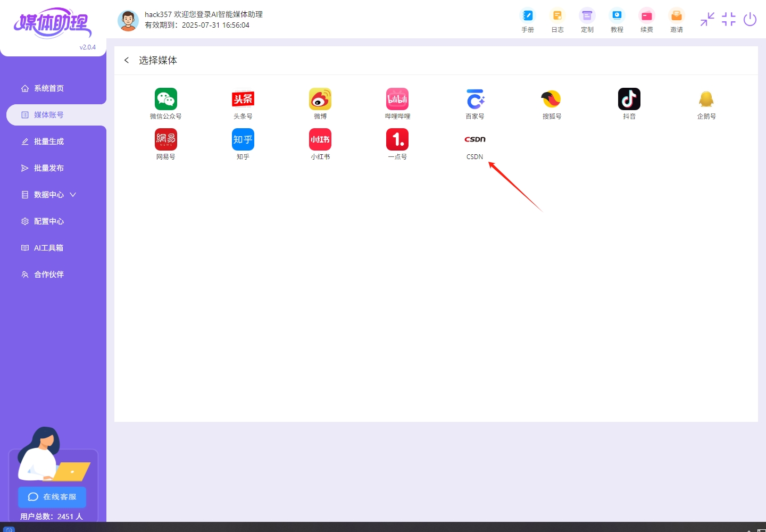Click the hack357 welcome message
766x532 pixels.
[204, 14]
